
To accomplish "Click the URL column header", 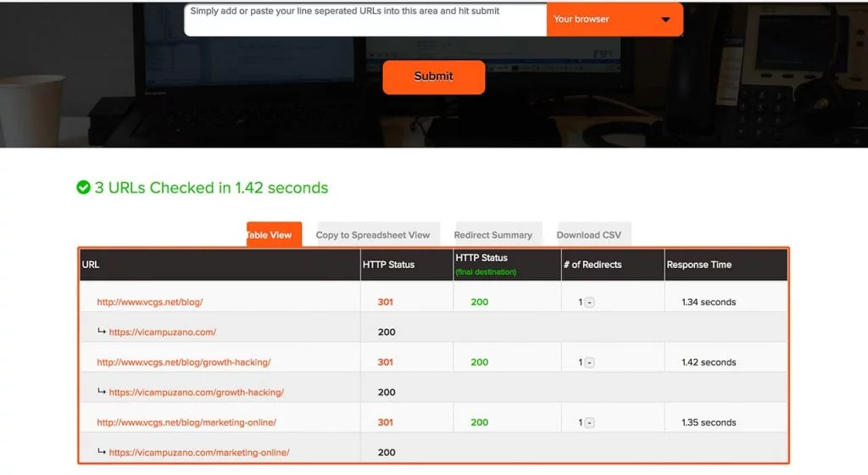I will (91, 265).
